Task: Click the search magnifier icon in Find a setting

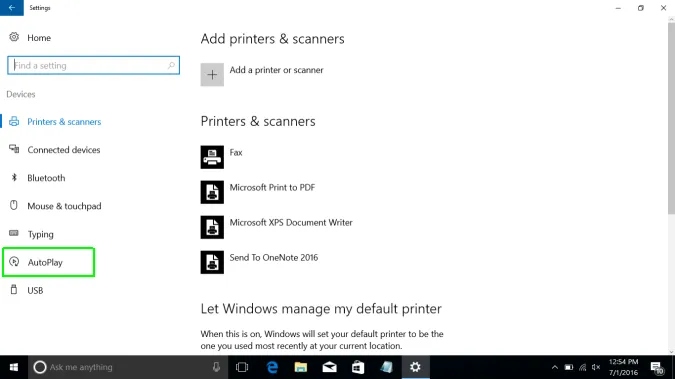Action: click(171, 65)
